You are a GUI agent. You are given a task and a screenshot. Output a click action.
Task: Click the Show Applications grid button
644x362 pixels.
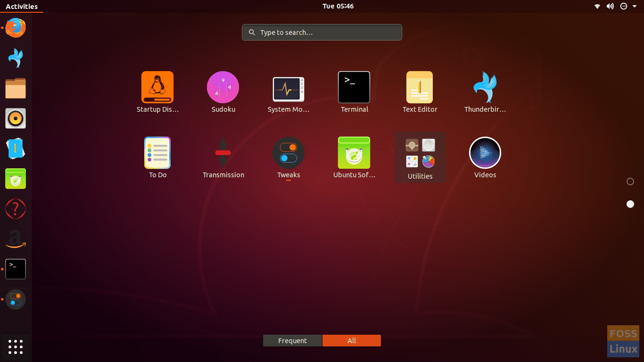[16, 347]
